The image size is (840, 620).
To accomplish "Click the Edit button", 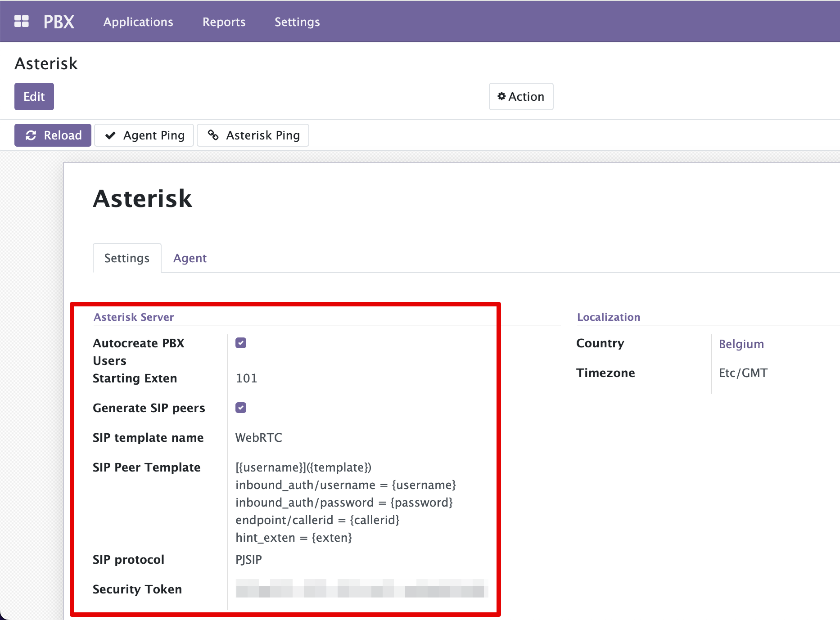I will click(34, 97).
